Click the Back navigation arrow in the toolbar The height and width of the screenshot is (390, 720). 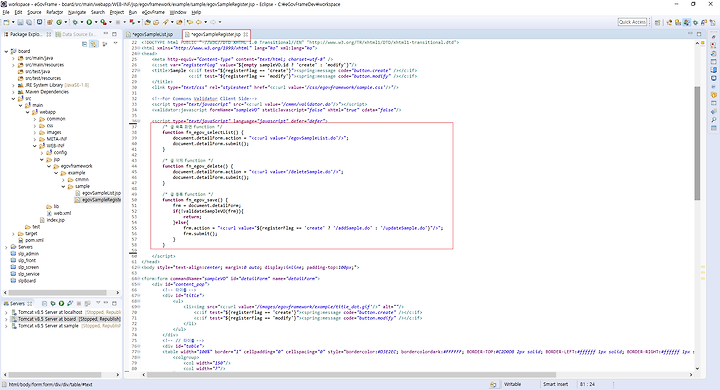198,22
